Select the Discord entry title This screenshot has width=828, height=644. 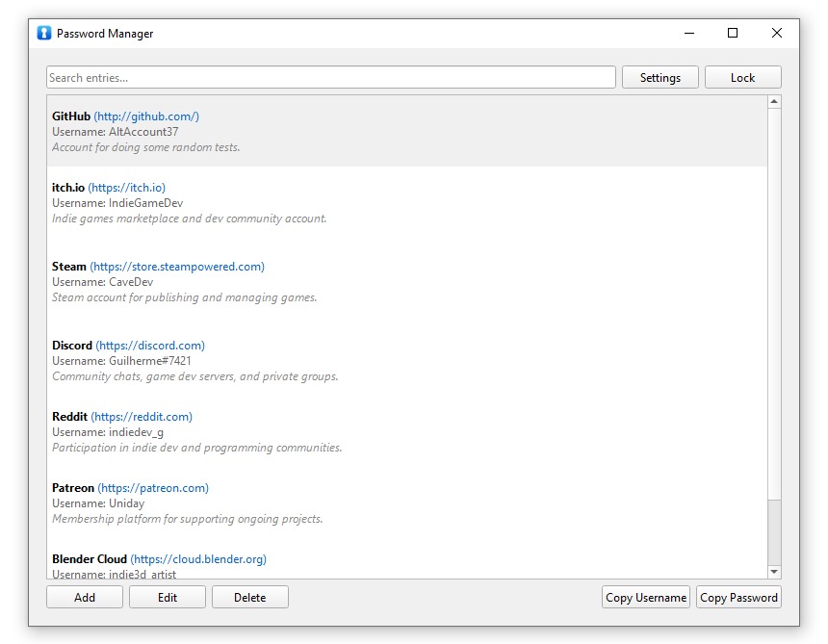(72, 346)
